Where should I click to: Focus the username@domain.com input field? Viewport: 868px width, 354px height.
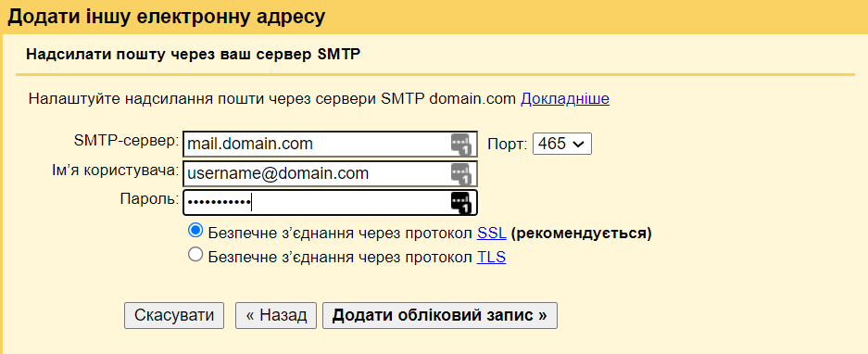click(330, 174)
